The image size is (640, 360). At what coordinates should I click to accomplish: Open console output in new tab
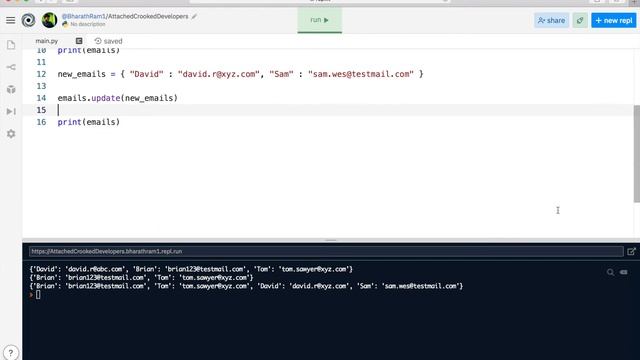tap(631, 251)
